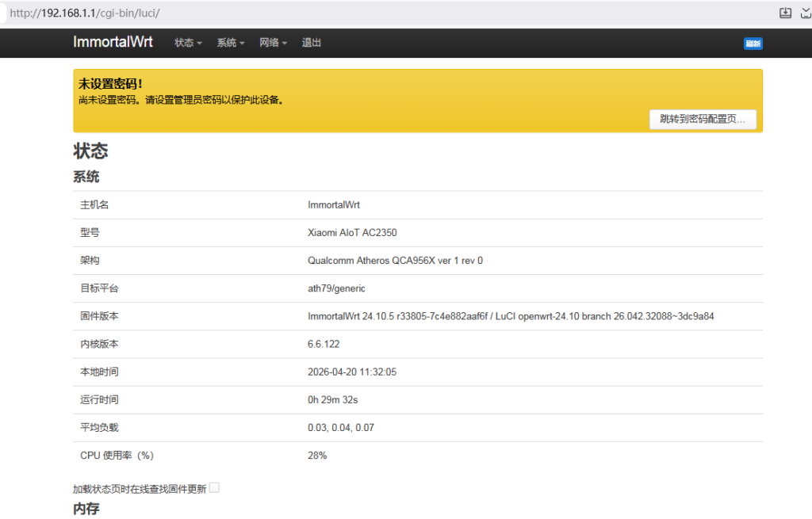The height and width of the screenshot is (519, 812).
Task: Select the hostname value ImmortalWrt
Action: coord(334,204)
